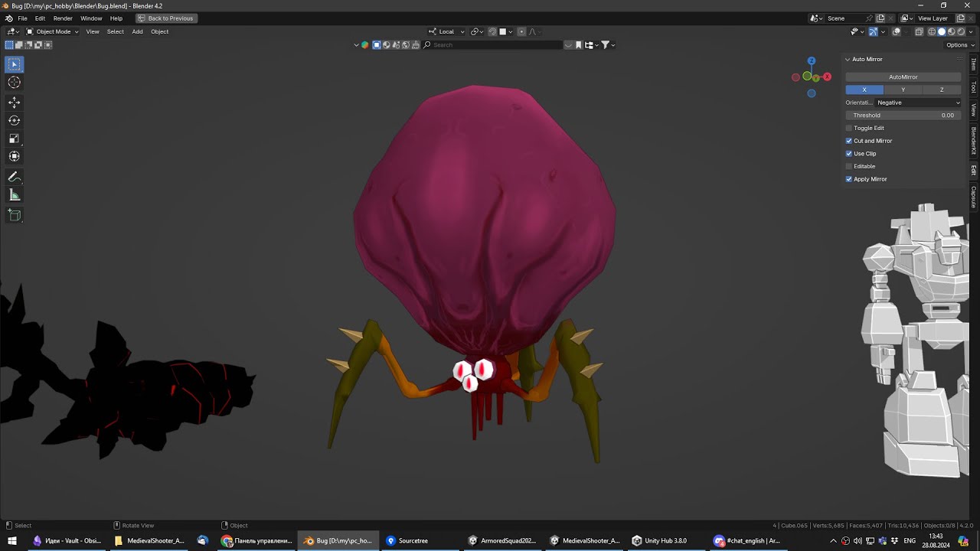Enable the Toggle Edit checkbox
This screenshot has width=980, height=551.
point(849,128)
